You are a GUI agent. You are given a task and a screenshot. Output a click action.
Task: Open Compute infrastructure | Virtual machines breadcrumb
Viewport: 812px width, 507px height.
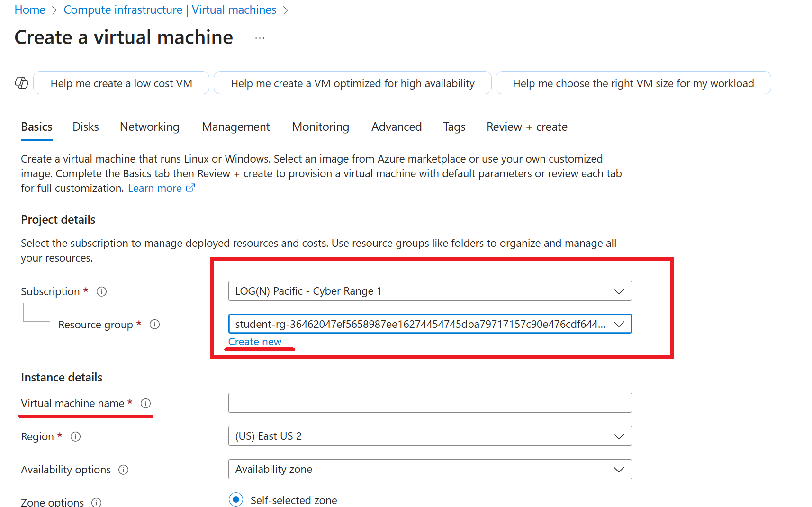(x=170, y=10)
